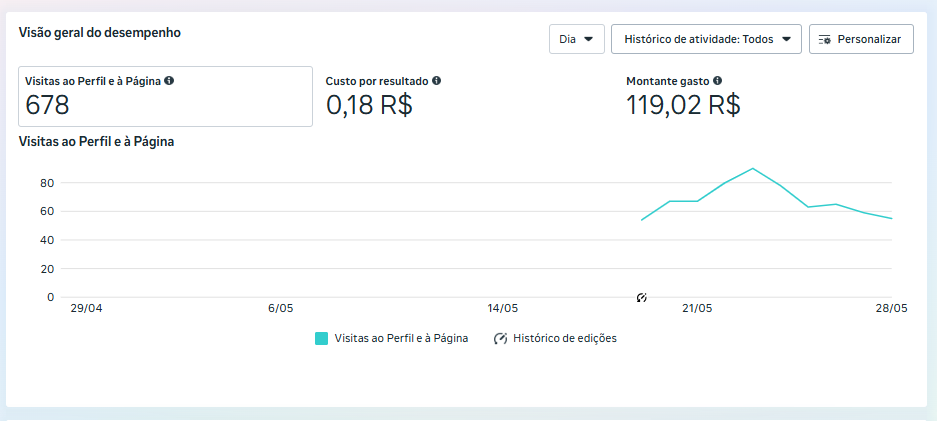Click the 21/05 date axis label
937x421 pixels.
point(697,309)
